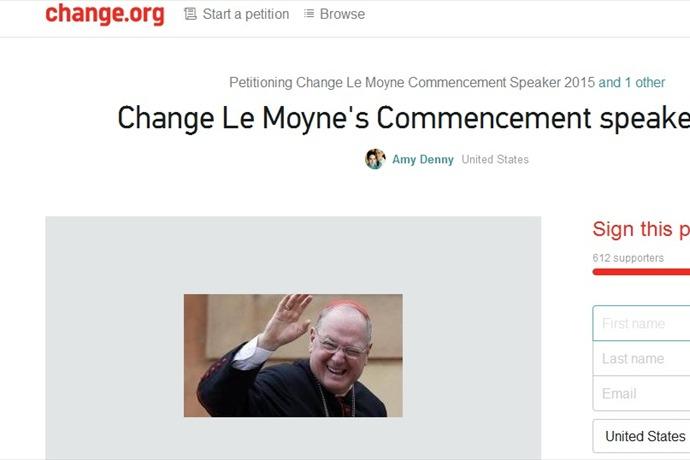The height and width of the screenshot is (460, 690).
Task: Click the 612 supporters count
Action: click(628, 258)
